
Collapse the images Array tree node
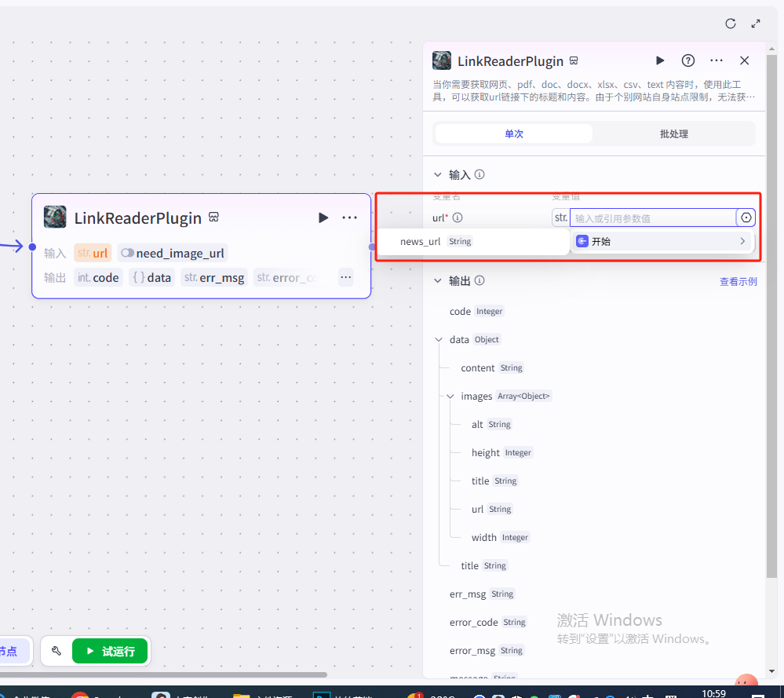(450, 397)
